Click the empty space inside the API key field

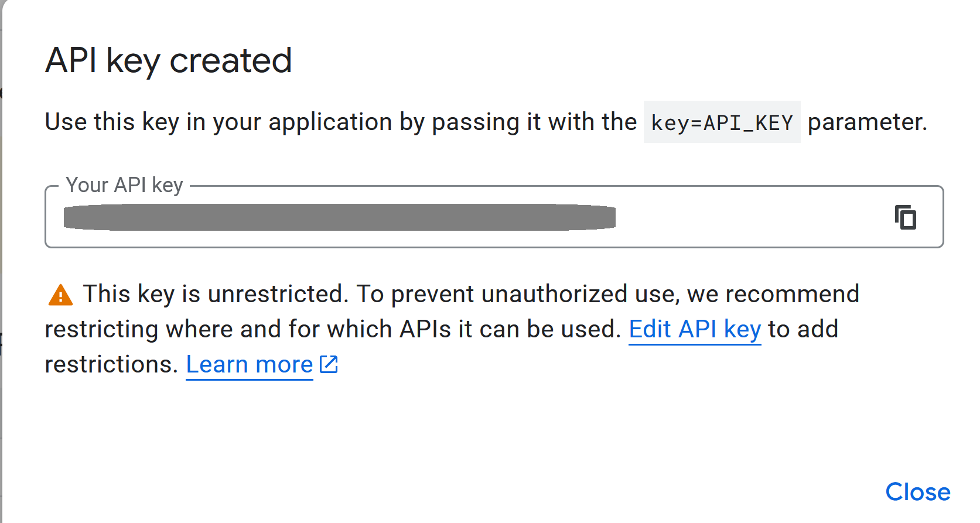point(750,217)
